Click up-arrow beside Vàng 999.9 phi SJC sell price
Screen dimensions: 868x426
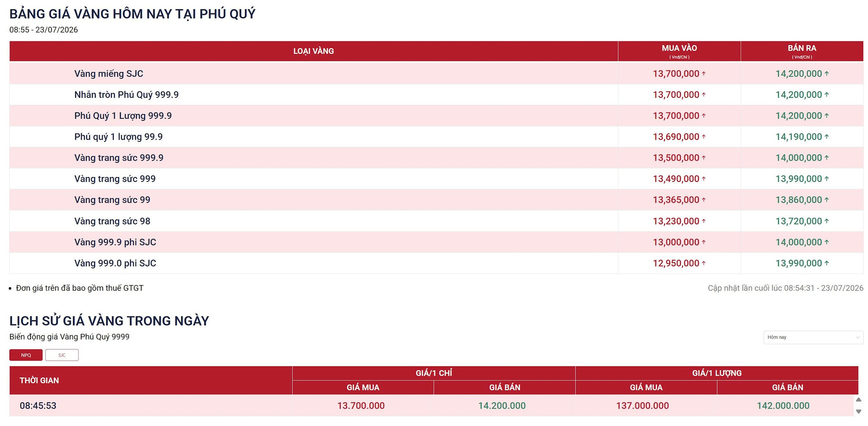click(x=826, y=242)
